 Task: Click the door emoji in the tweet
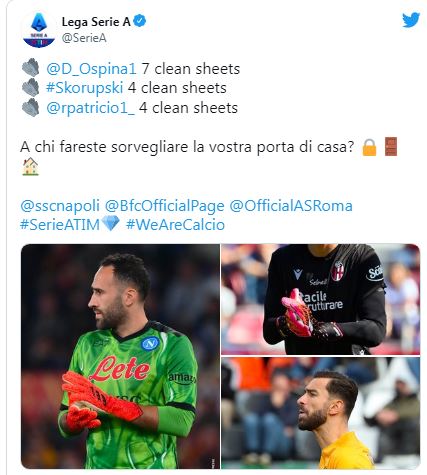click(x=391, y=146)
